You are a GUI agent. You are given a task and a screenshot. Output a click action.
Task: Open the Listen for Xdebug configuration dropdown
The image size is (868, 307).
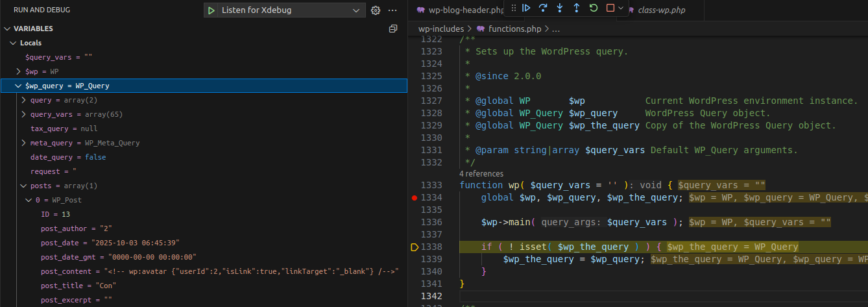point(356,10)
